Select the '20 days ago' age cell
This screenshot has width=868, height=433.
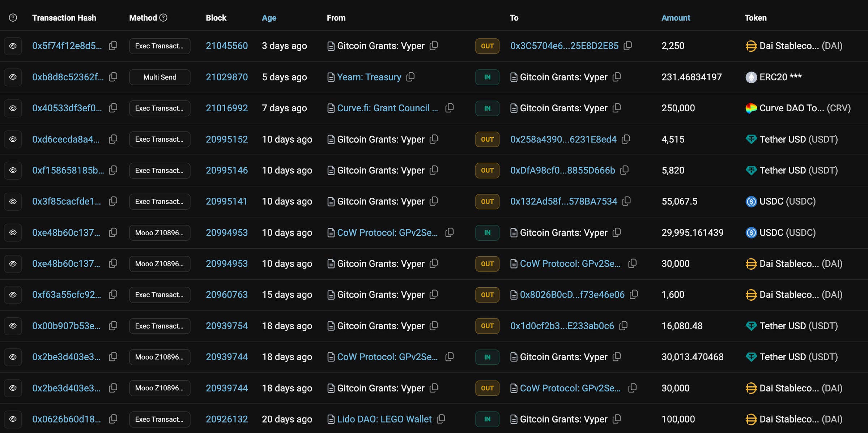287,419
